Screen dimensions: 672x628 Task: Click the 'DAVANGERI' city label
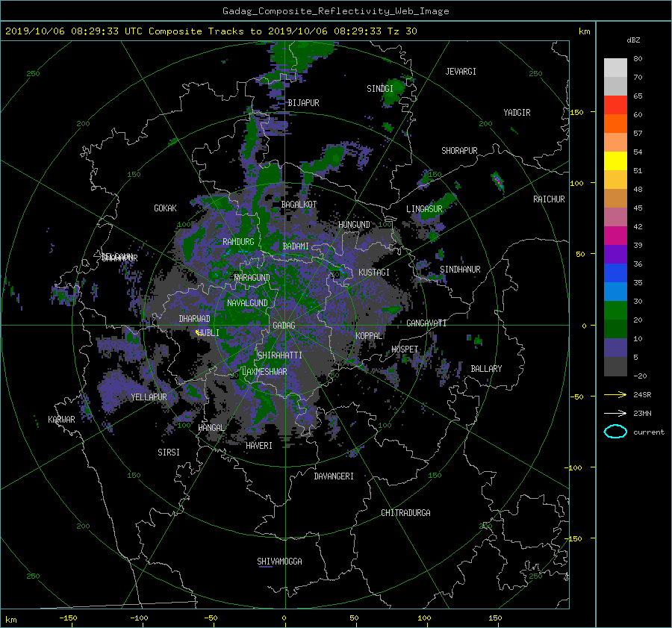[334, 476]
